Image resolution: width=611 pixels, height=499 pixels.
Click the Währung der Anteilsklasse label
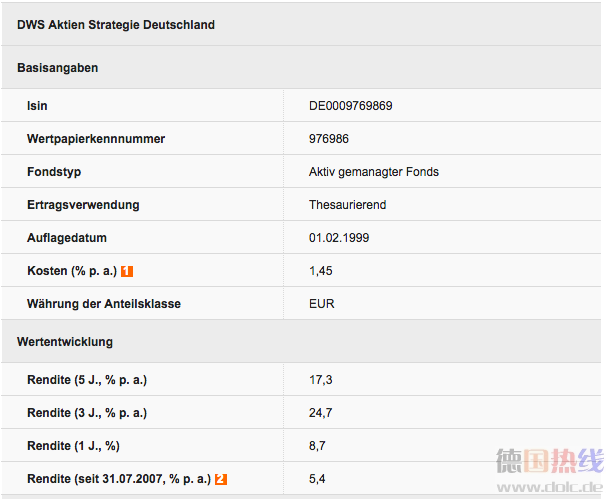point(104,304)
